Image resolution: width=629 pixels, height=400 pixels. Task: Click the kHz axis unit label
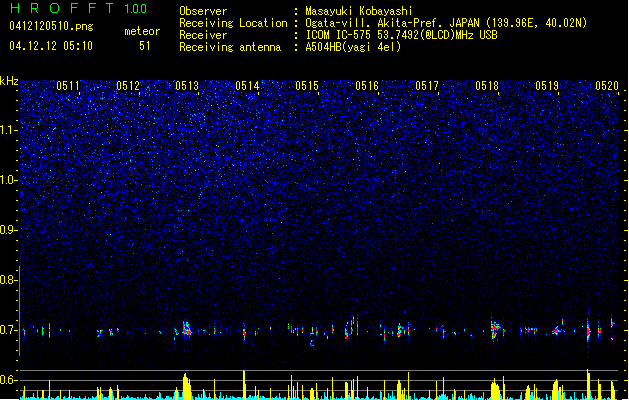tap(9, 81)
